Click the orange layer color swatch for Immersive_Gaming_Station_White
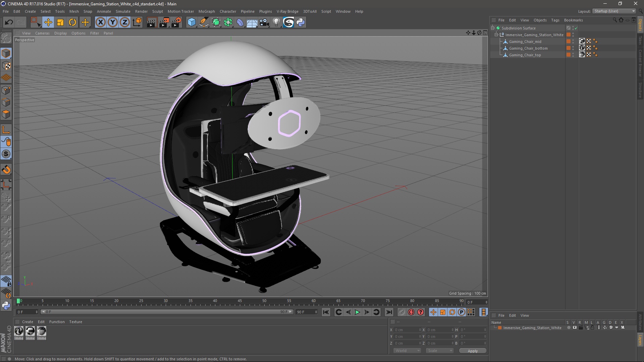The width and height of the screenshot is (644, 362). [500, 328]
